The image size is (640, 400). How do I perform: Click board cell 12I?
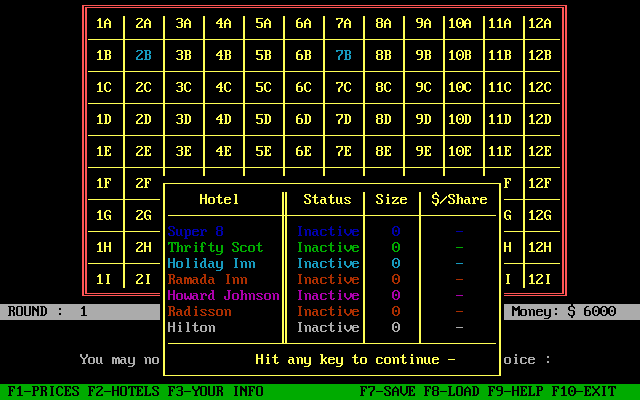pos(540,279)
